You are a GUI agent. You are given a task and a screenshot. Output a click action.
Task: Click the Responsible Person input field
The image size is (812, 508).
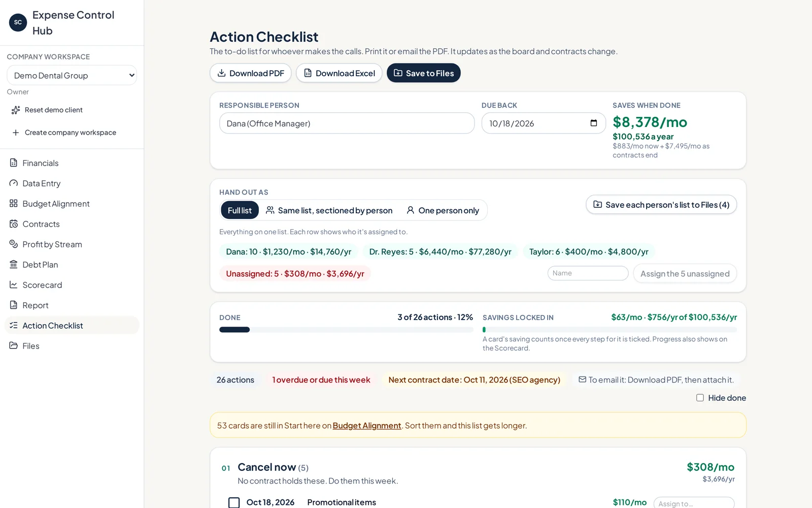347,123
